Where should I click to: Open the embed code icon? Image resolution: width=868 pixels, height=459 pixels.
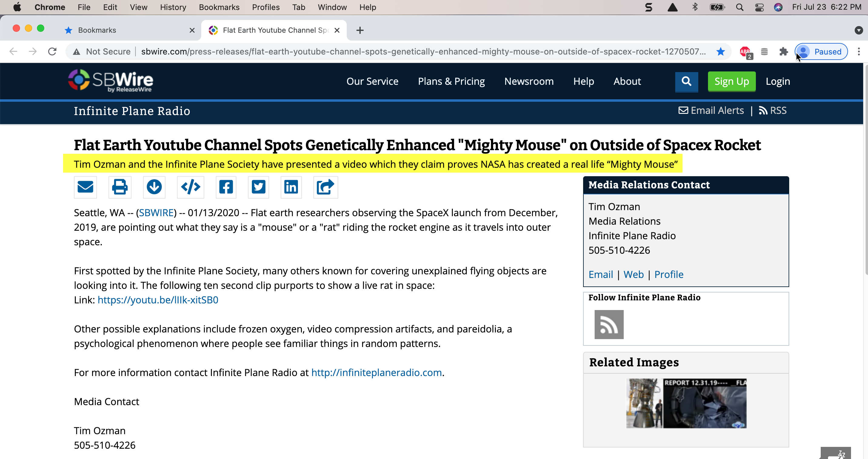[190, 187]
